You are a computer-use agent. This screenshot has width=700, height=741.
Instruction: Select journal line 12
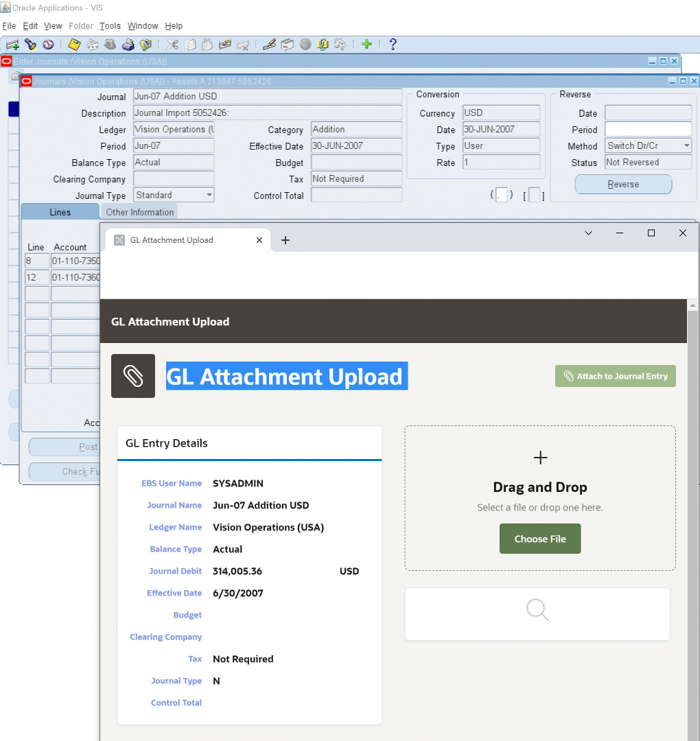(37, 277)
